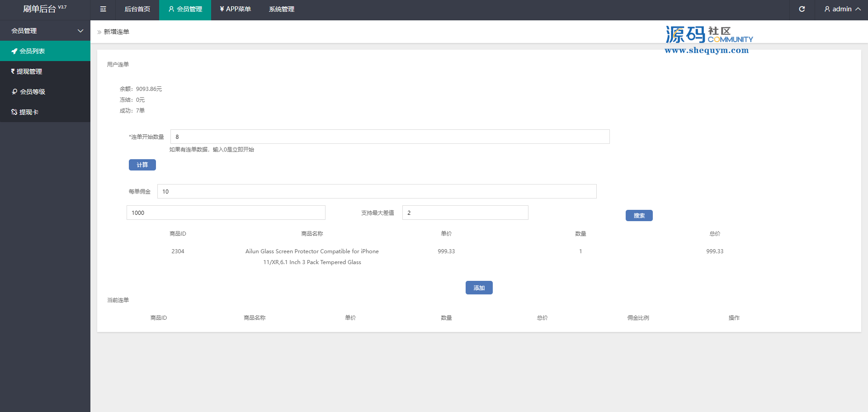Click the unit price 999.33 cell

pyautogui.click(x=446, y=251)
